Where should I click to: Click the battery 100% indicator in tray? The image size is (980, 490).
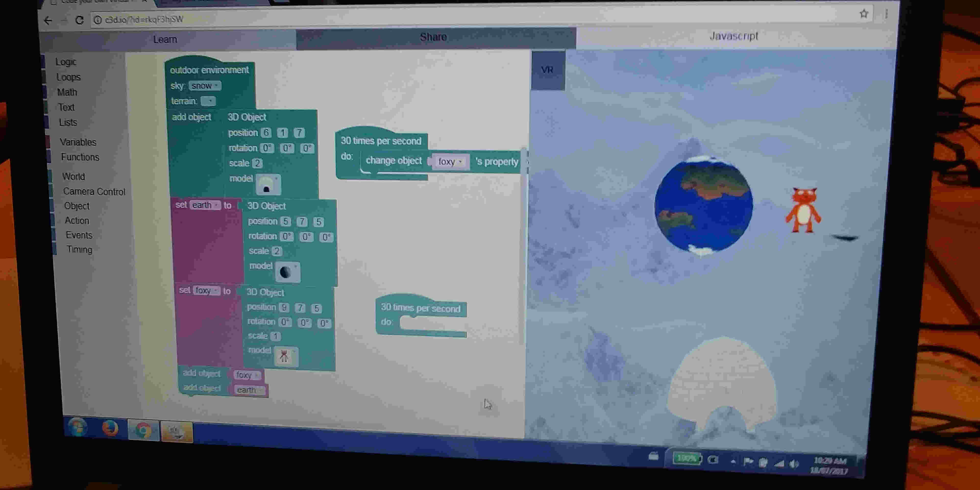pos(687,458)
